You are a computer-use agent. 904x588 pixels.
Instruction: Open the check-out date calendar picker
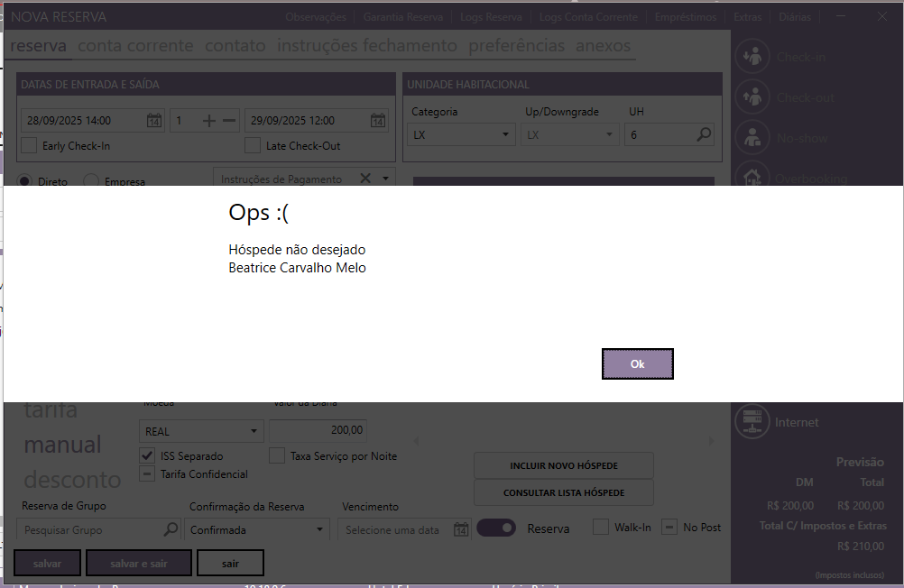point(377,121)
